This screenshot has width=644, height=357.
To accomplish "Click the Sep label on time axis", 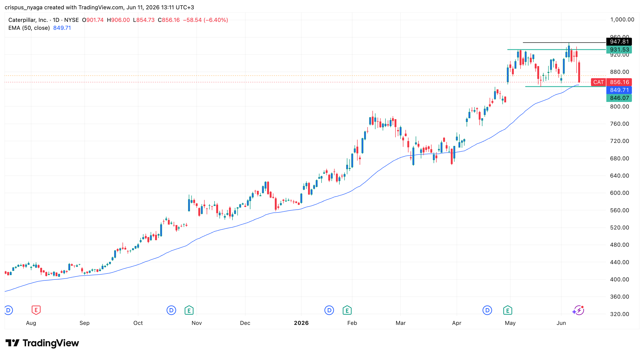I will 84,323.
